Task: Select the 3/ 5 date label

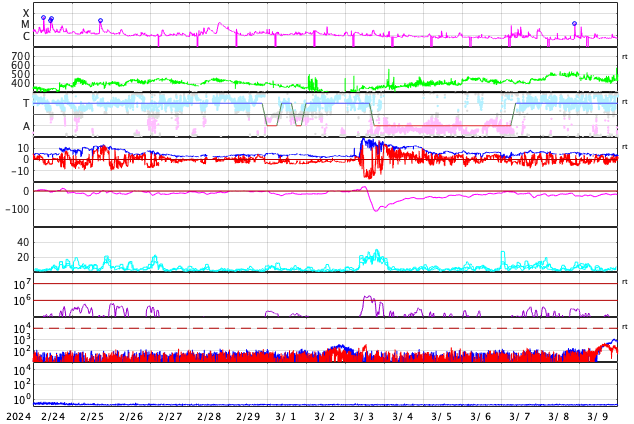Action: [442, 417]
